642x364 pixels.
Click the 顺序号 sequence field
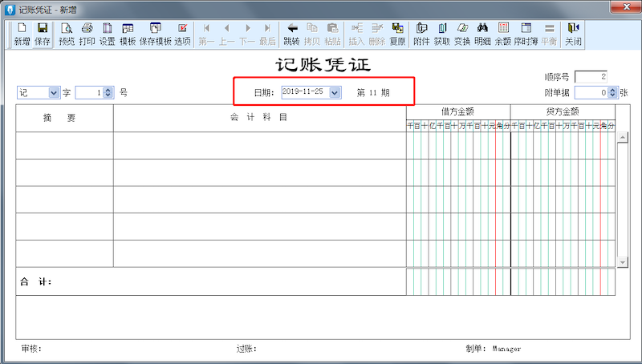591,76
